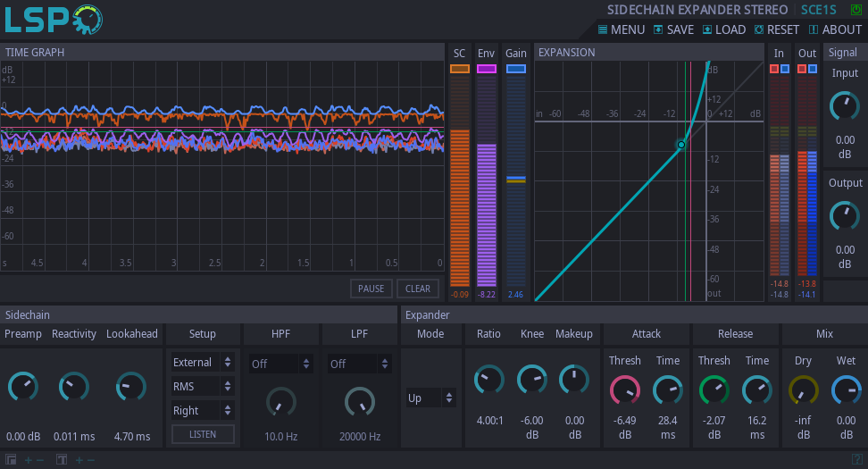Open the External sidechain source dropdown
The width and height of the screenshot is (868, 469).
tap(202, 362)
